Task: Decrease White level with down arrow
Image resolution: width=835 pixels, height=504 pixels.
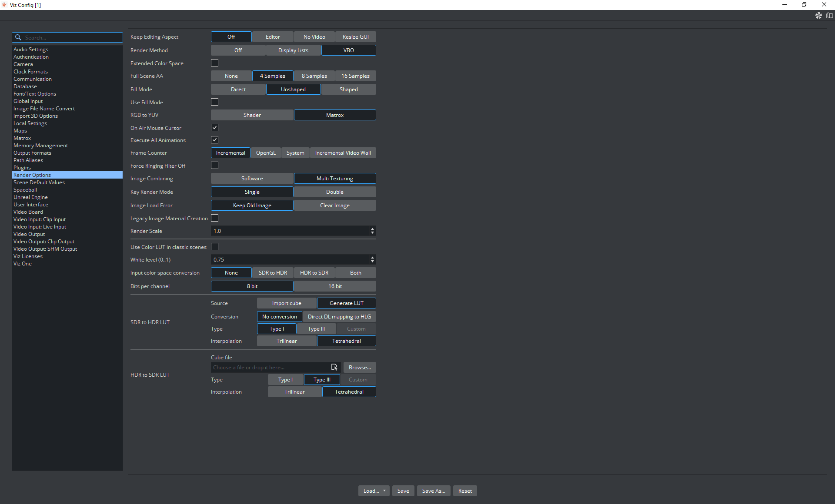Action: [x=372, y=262]
